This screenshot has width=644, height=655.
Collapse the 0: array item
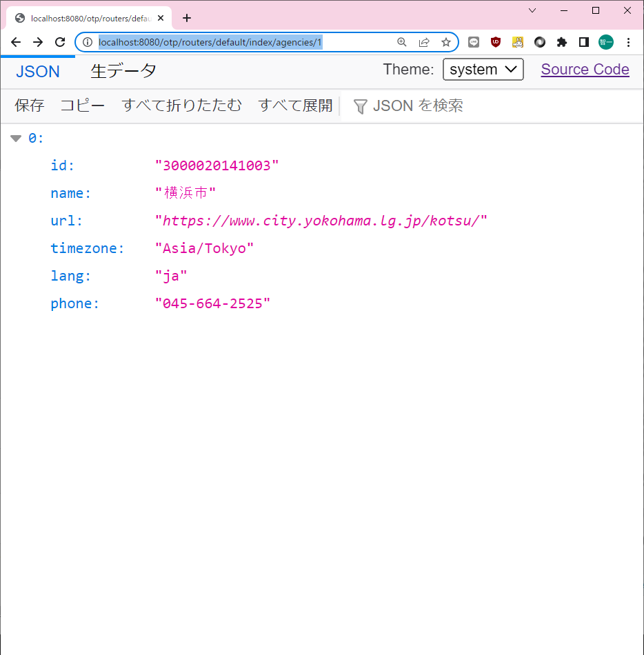point(16,139)
